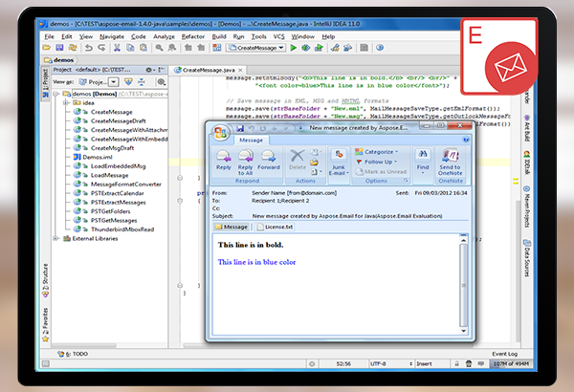Click the TODO tool window button
Screen dimensions: 574x392
tap(73, 354)
